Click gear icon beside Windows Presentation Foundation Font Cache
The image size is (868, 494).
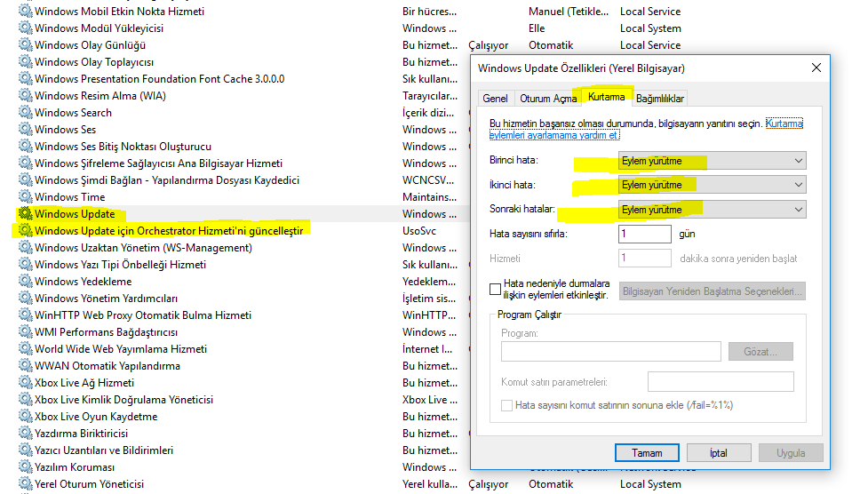[x=26, y=78]
